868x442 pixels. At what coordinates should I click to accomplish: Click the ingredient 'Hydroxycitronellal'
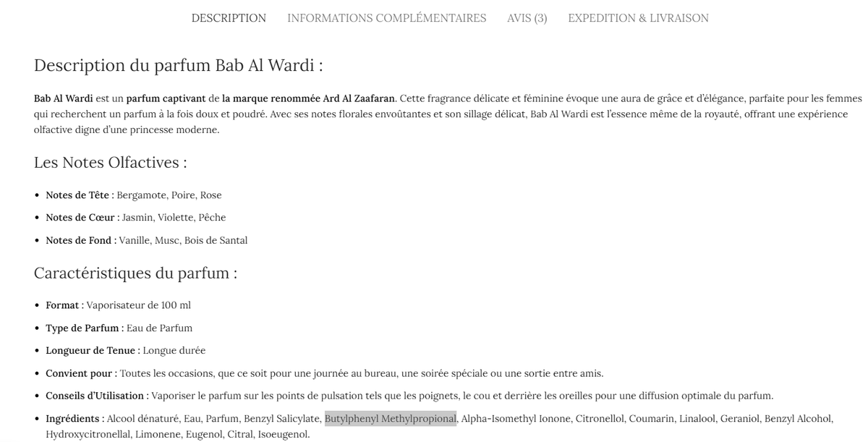88,435
